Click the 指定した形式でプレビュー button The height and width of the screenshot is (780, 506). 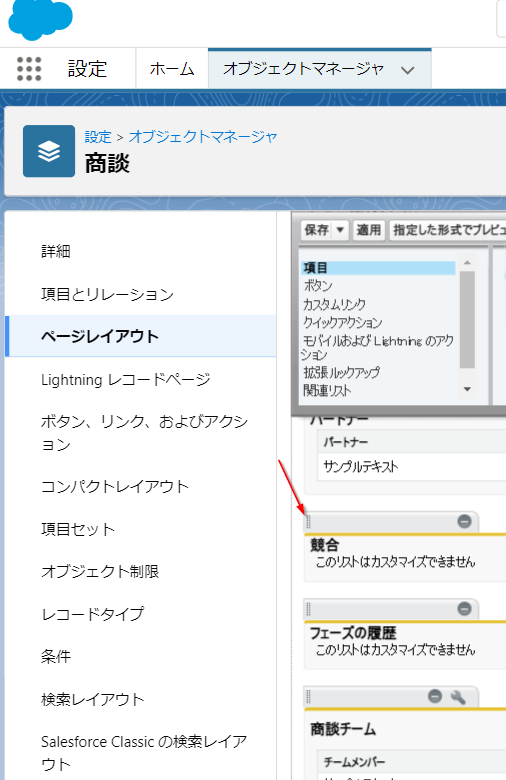pos(448,230)
